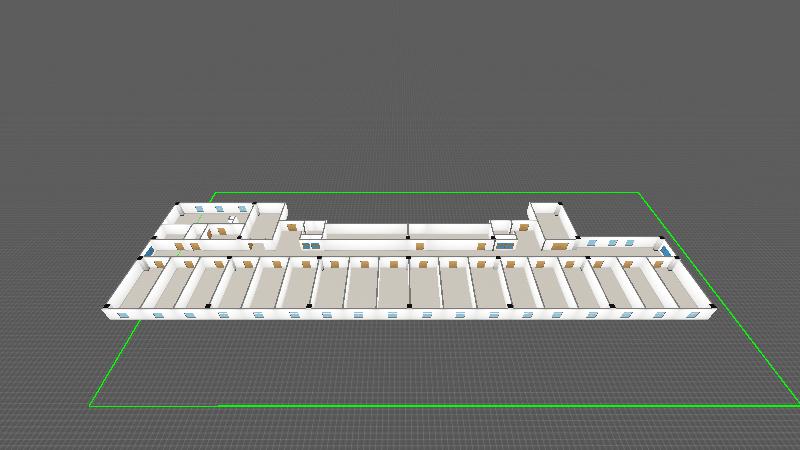
Task: Click the bottom-left corner of the green boundary
Action: (x=91, y=406)
